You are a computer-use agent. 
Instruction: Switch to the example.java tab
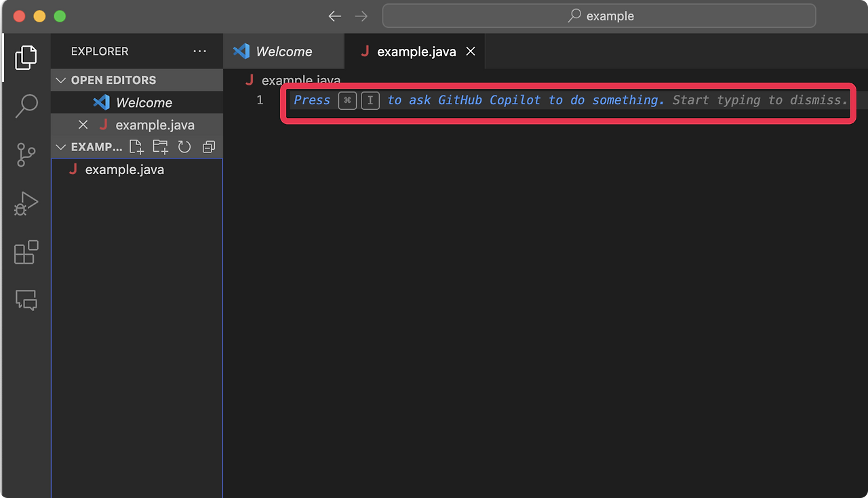[414, 51]
